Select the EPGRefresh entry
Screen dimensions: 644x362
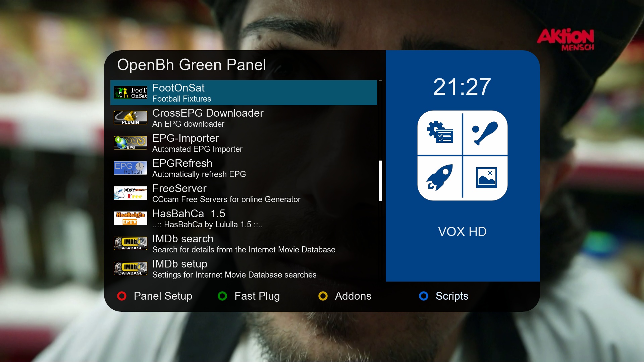coord(244,168)
